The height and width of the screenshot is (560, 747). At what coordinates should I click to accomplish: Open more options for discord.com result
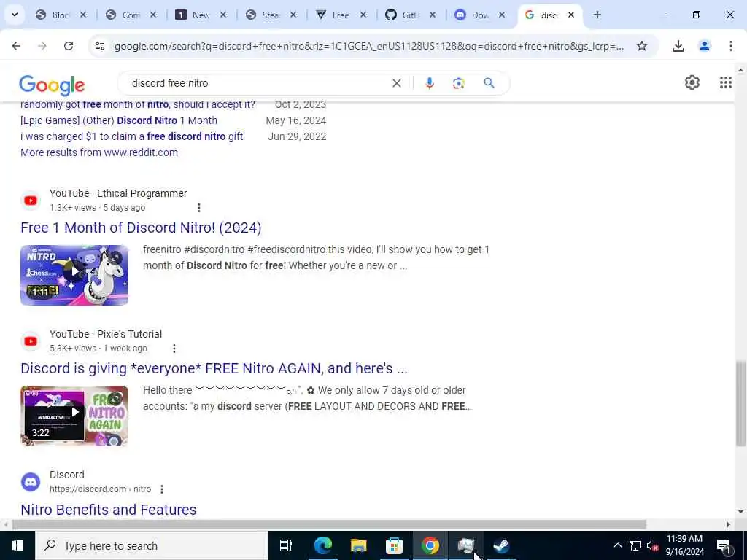click(161, 489)
